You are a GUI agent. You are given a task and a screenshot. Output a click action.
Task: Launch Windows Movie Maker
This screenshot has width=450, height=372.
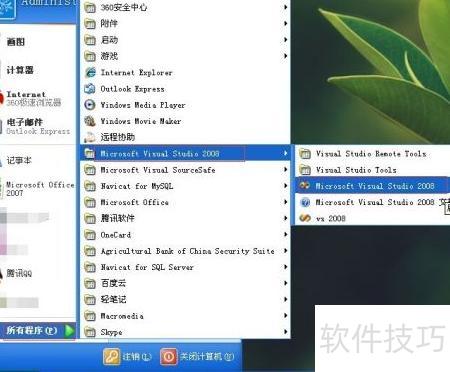click(185, 121)
